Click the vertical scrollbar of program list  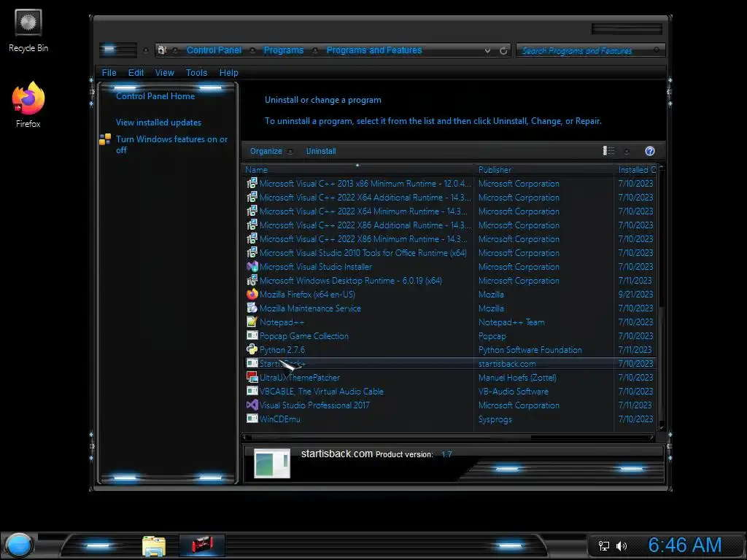(x=661, y=298)
